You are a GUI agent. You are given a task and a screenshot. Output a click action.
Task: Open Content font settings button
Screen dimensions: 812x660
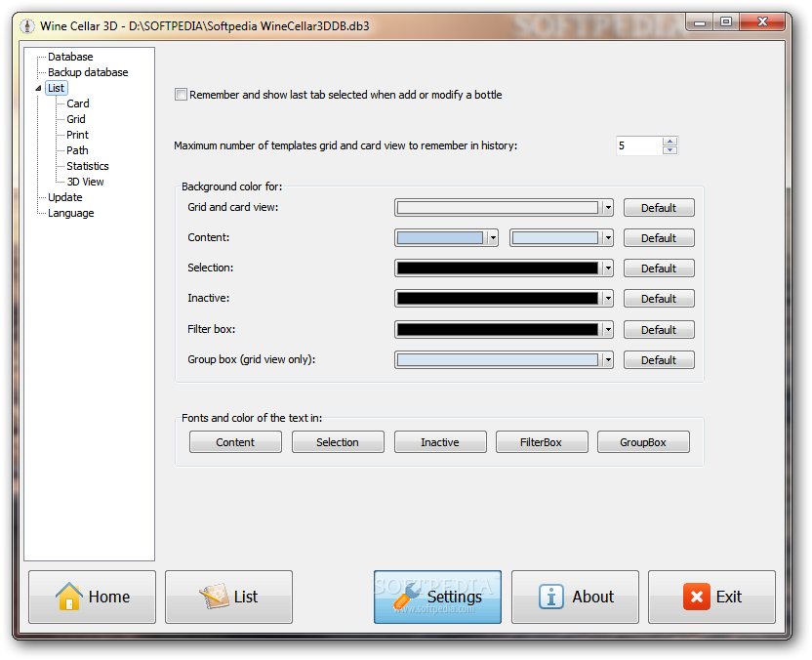(235, 442)
